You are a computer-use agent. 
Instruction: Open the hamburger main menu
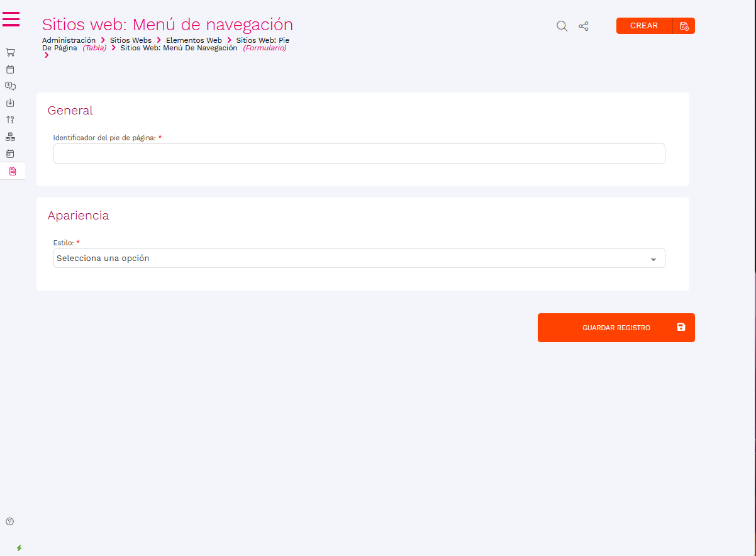[11, 19]
